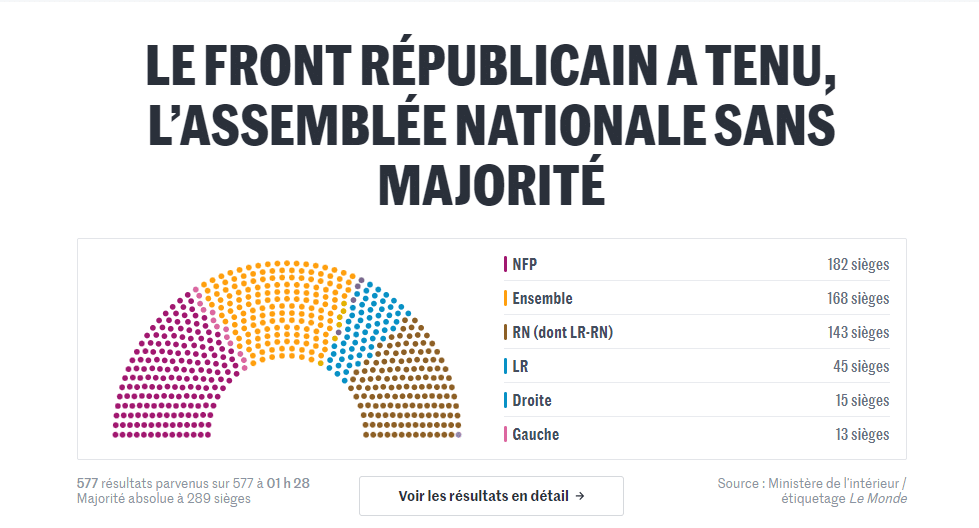979x528 pixels.
Task: Select the NFP legend label
Action: 524,265
